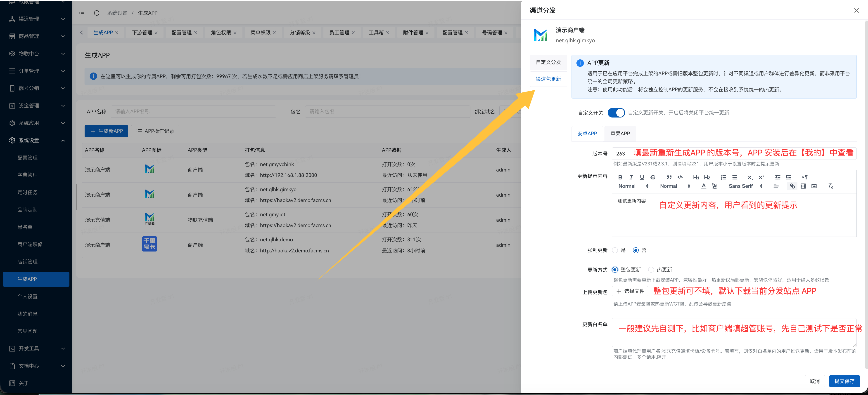Choose 热更新 as the update method

pyautogui.click(x=651, y=270)
